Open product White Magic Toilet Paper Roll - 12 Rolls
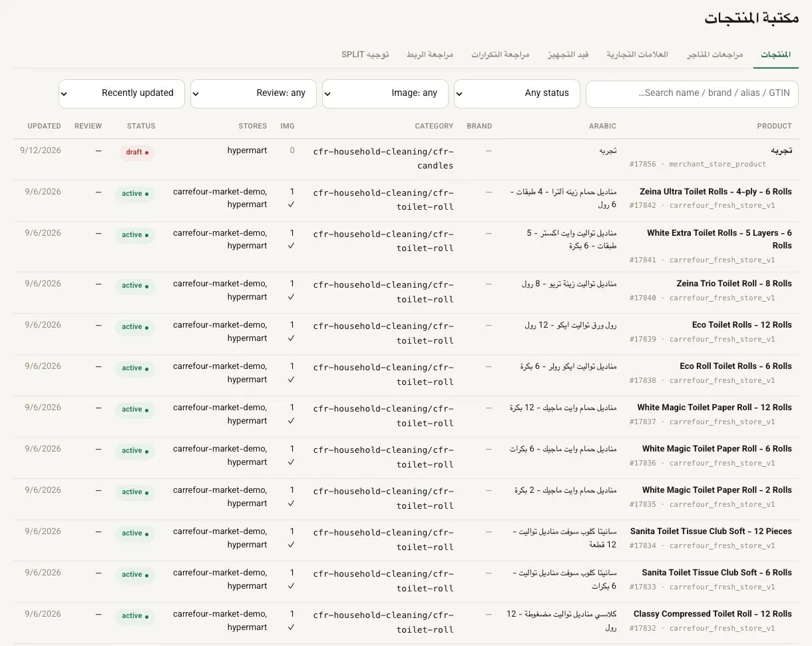The width and height of the screenshot is (812, 646). click(715, 408)
